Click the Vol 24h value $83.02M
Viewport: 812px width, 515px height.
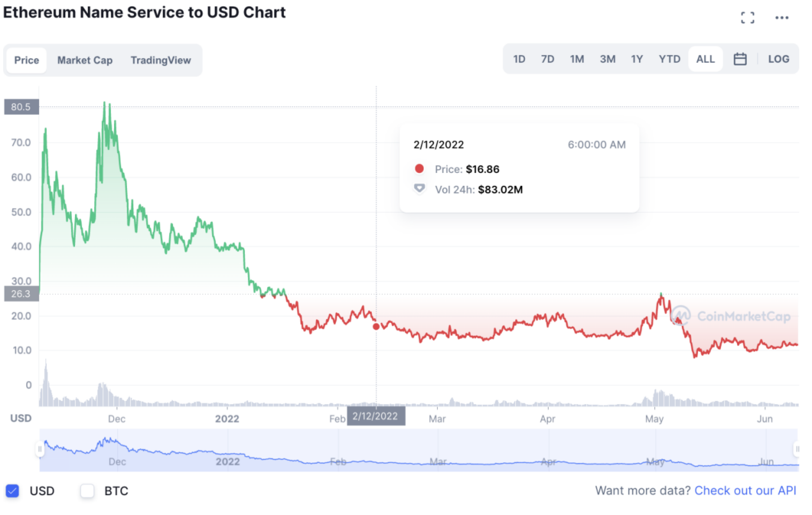click(x=500, y=190)
